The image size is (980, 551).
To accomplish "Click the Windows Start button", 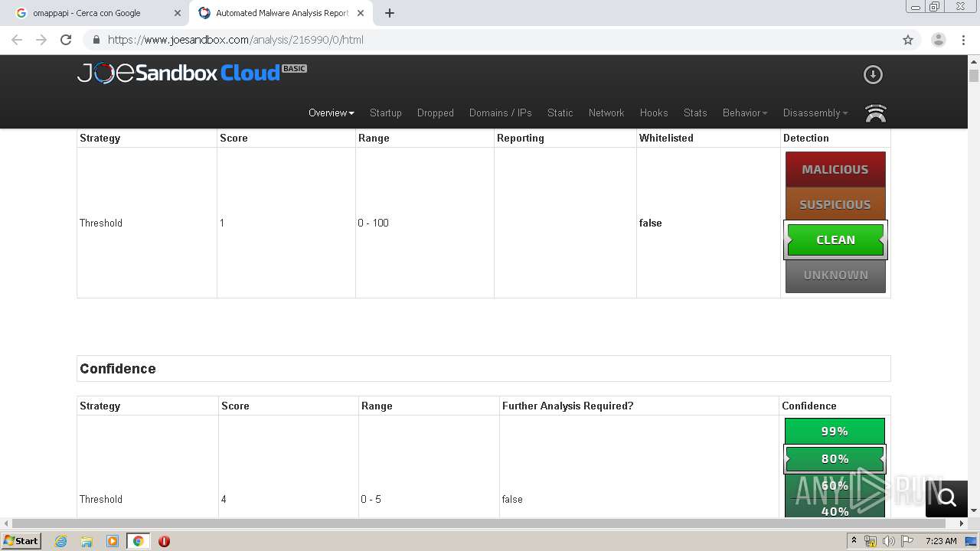I will (21, 541).
